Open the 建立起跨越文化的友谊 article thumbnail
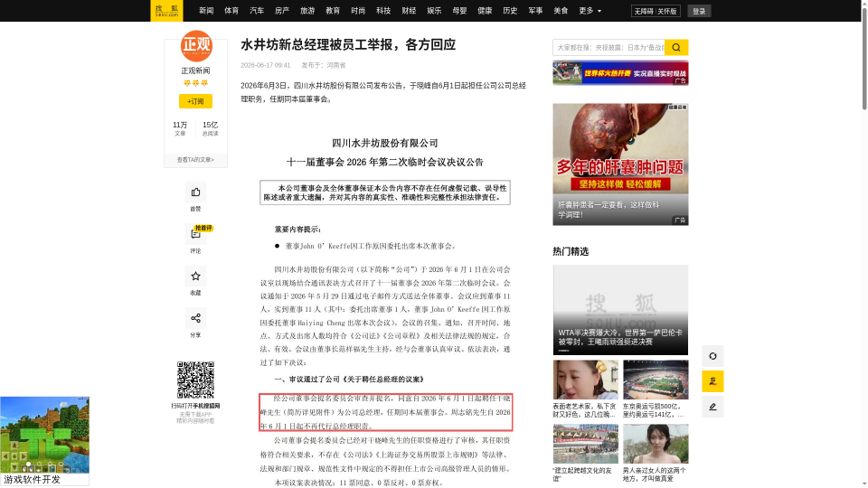 tap(585, 444)
